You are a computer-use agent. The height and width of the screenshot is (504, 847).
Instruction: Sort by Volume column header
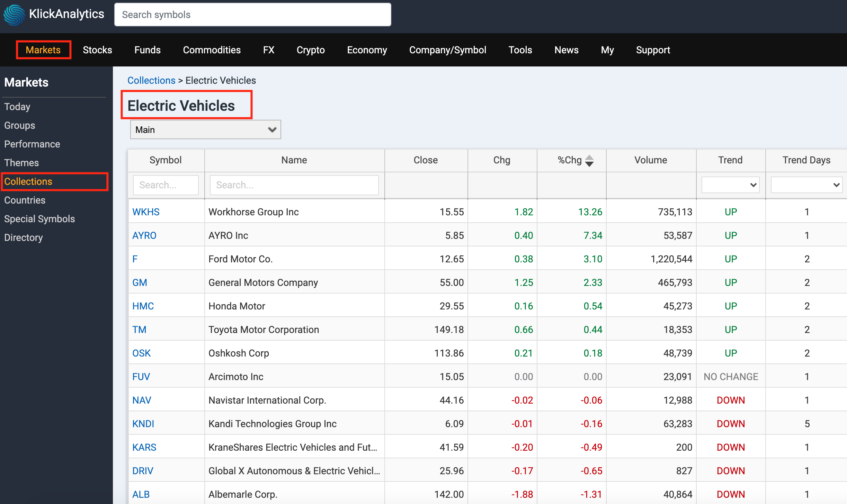[651, 160]
